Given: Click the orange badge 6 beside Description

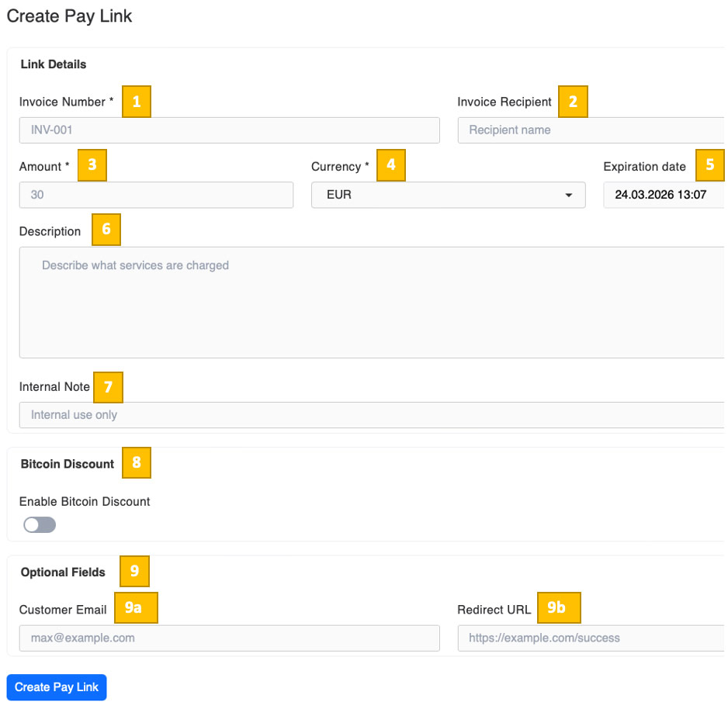Looking at the screenshot, I should pyautogui.click(x=106, y=230).
